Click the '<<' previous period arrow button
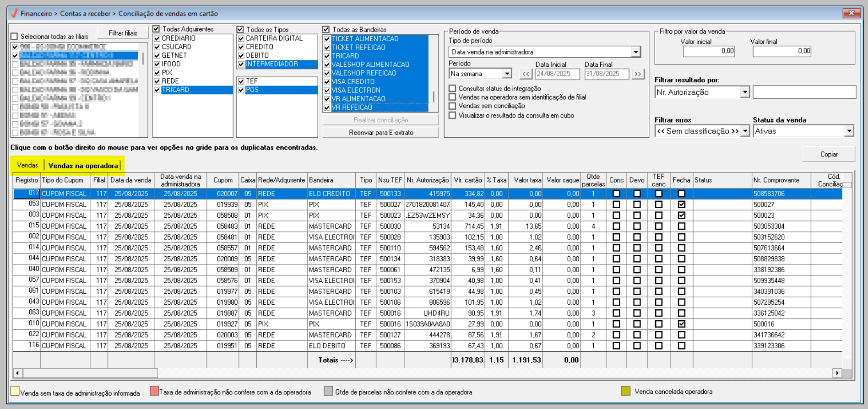The width and height of the screenshot is (868, 409). tap(526, 74)
